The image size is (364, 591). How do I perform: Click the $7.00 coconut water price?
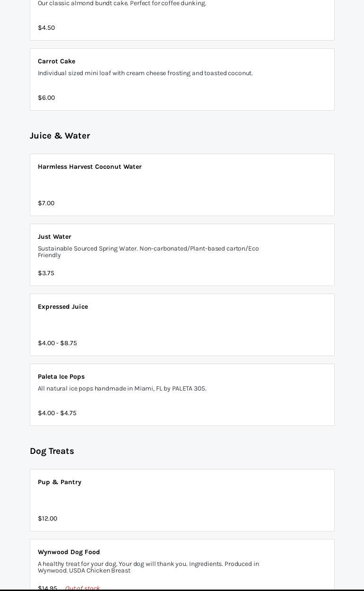tap(46, 203)
